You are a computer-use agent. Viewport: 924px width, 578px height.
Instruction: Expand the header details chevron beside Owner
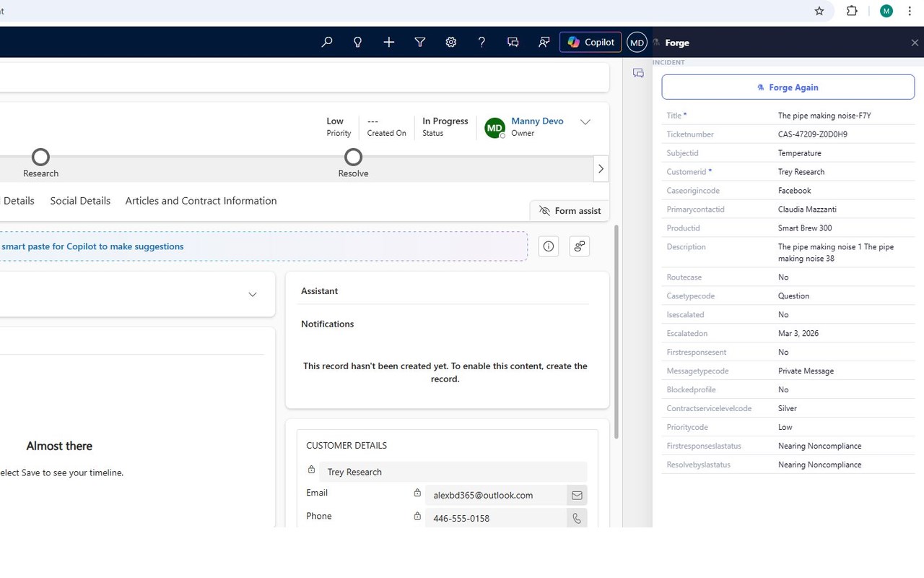pos(585,122)
